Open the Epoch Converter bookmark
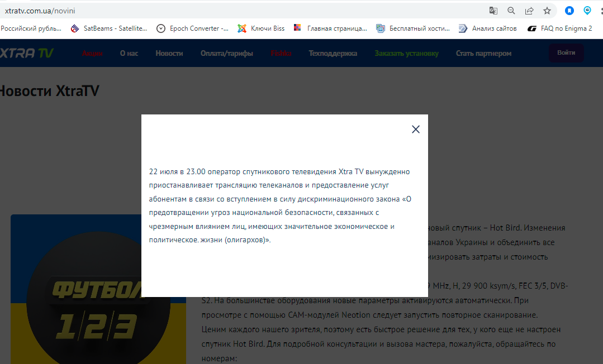The image size is (603, 364). [193, 28]
